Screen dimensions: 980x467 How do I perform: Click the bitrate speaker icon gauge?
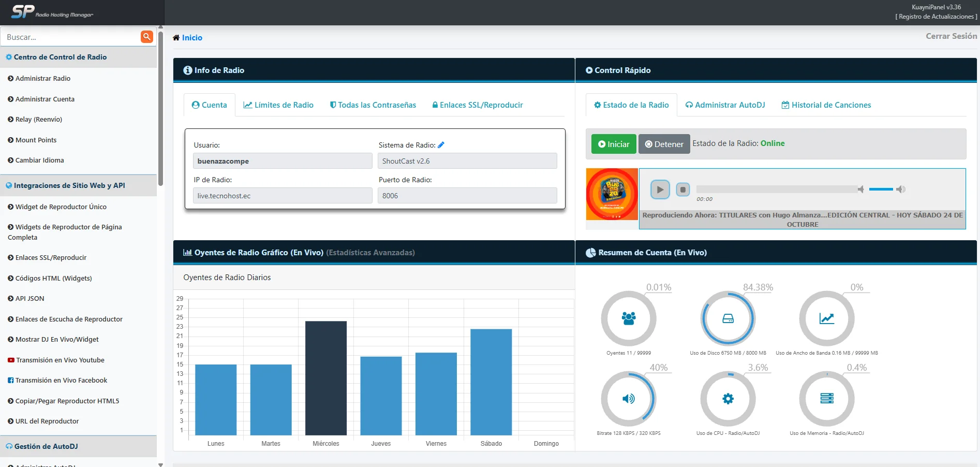point(629,399)
